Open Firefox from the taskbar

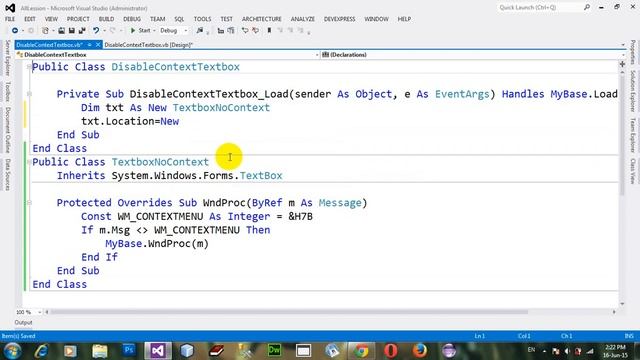click(420, 351)
